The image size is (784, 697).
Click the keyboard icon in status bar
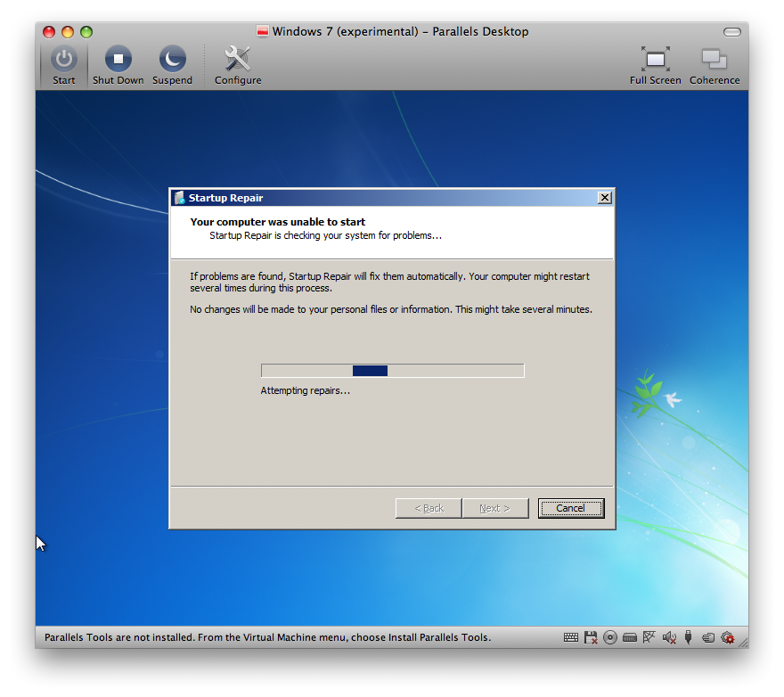tap(570, 637)
